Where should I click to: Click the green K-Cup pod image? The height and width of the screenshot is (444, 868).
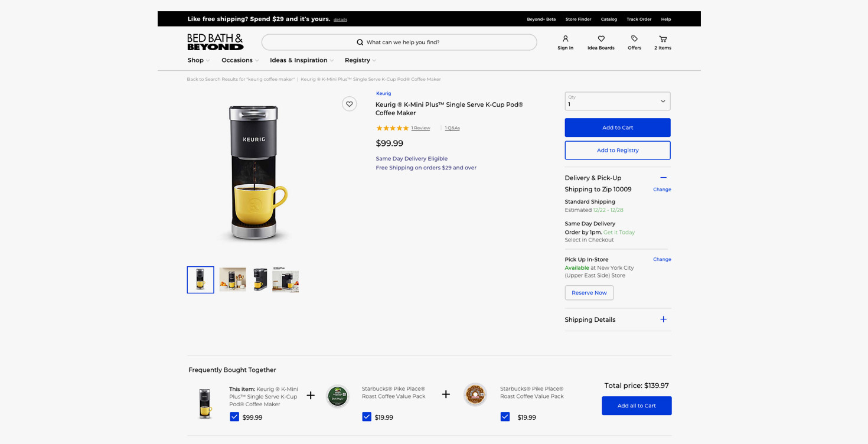(x=337, y=396)
